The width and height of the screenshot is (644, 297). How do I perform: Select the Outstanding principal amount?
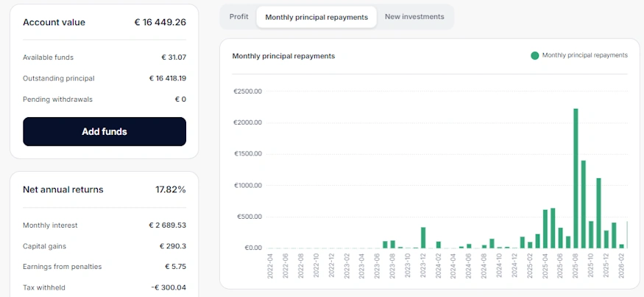coord(167,78)
